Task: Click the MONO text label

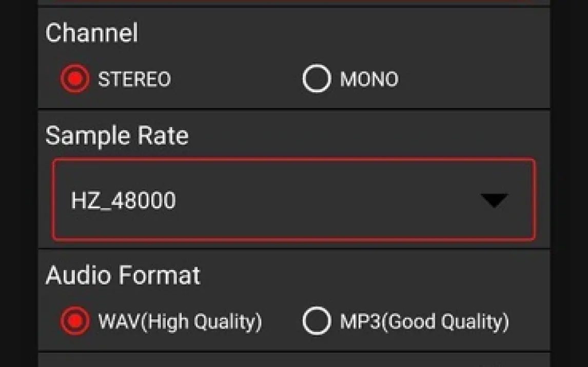Action: point(369,79)
